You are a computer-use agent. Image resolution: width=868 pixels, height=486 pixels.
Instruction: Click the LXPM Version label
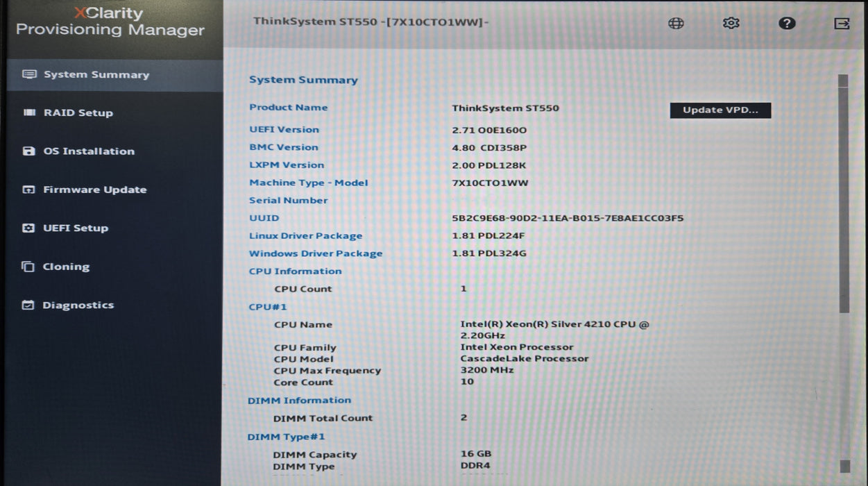pos(287,165)
